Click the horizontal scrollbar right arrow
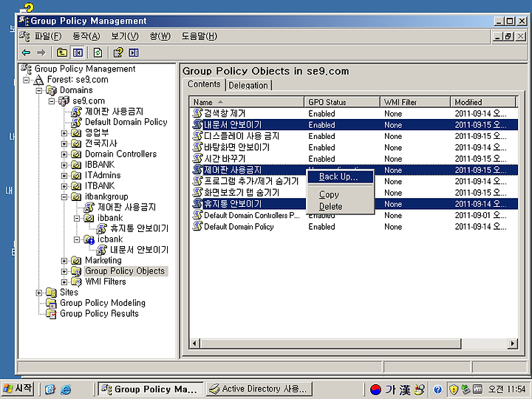The height and width of the screenshot is (399, 532). [x=513, y=344]
